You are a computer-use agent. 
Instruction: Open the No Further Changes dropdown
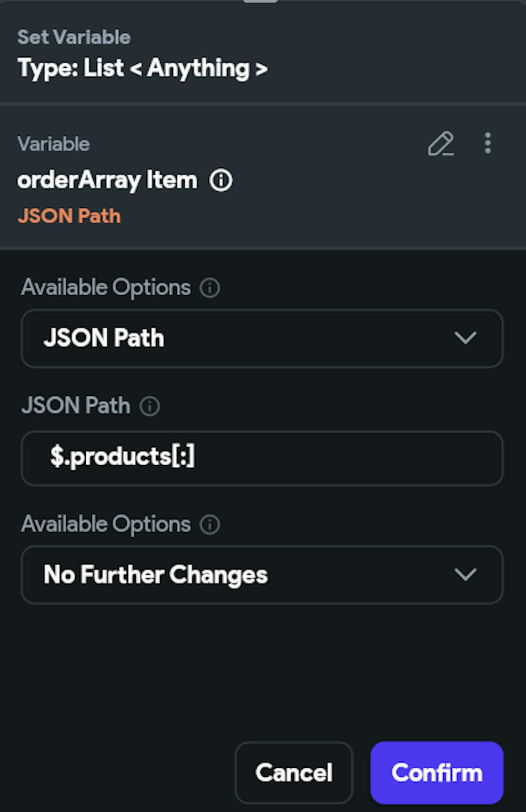pos(261,575)
